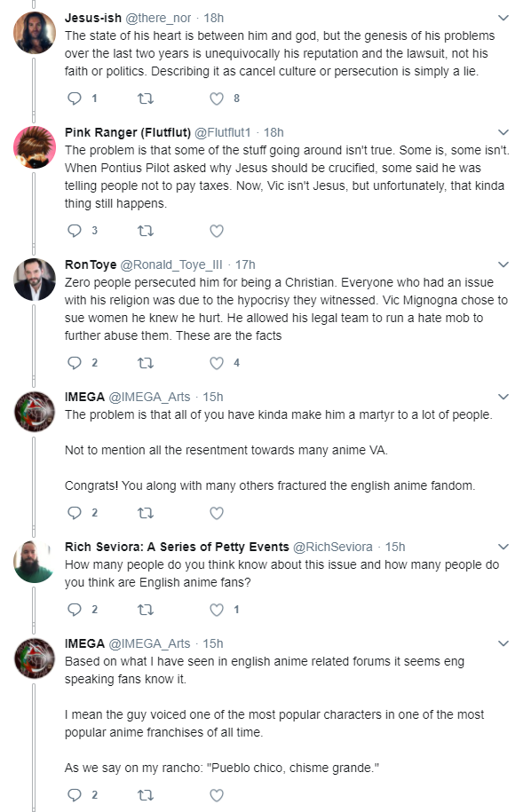Open IMEGA's display name on martyr tweet
Image resolution: width=531 pixels, height=812 pixels.
[84, 397]
